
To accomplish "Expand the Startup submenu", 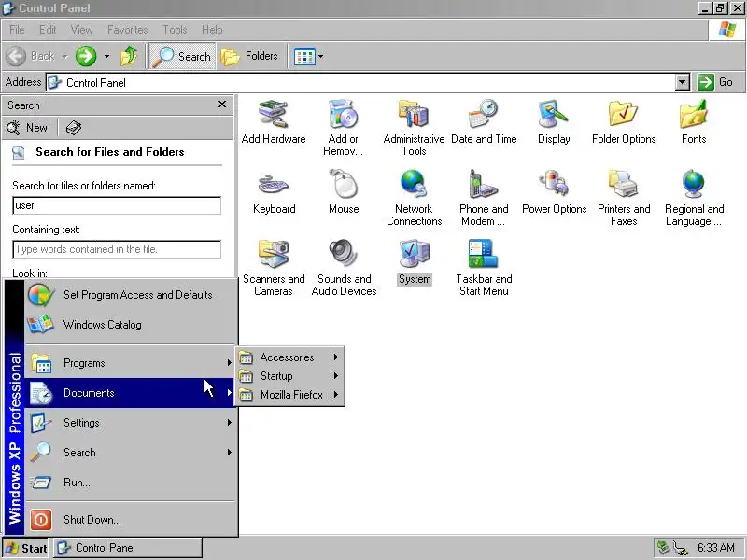I will [x=289, y=376].
